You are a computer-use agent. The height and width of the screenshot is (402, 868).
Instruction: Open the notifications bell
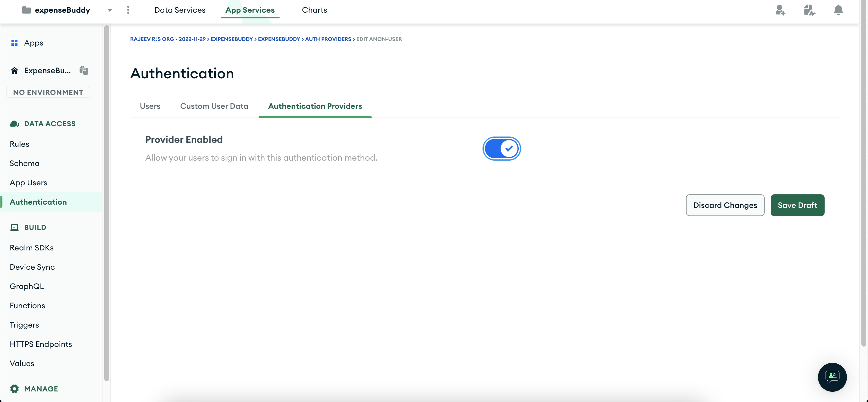pos(838,10)
